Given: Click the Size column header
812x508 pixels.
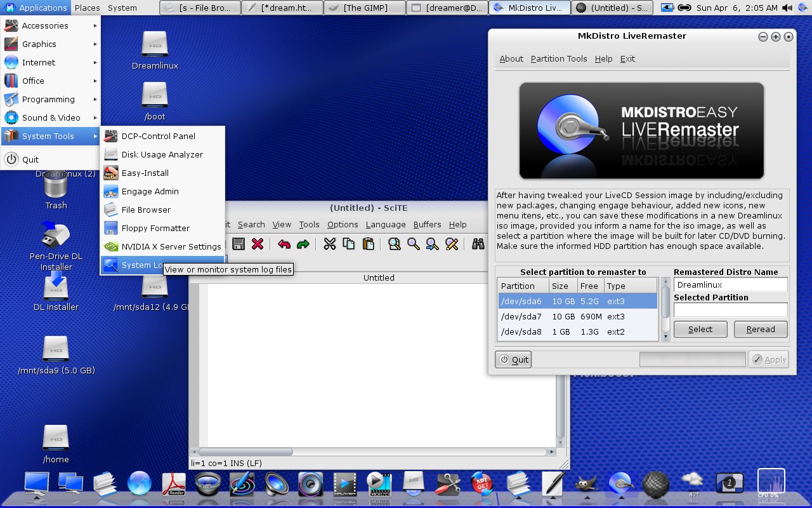Looking at the screenshot, I should click(562, 286).
